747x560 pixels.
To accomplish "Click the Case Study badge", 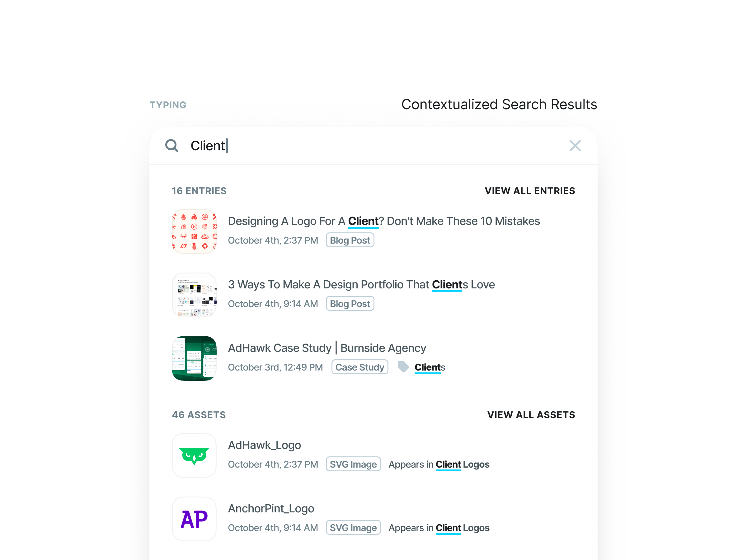I will (x=360, y=367).
